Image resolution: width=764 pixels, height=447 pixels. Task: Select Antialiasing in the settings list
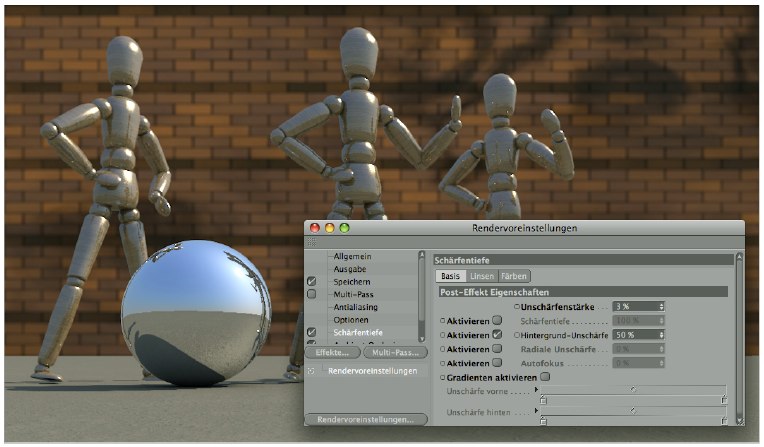click(x=356, y=307)
